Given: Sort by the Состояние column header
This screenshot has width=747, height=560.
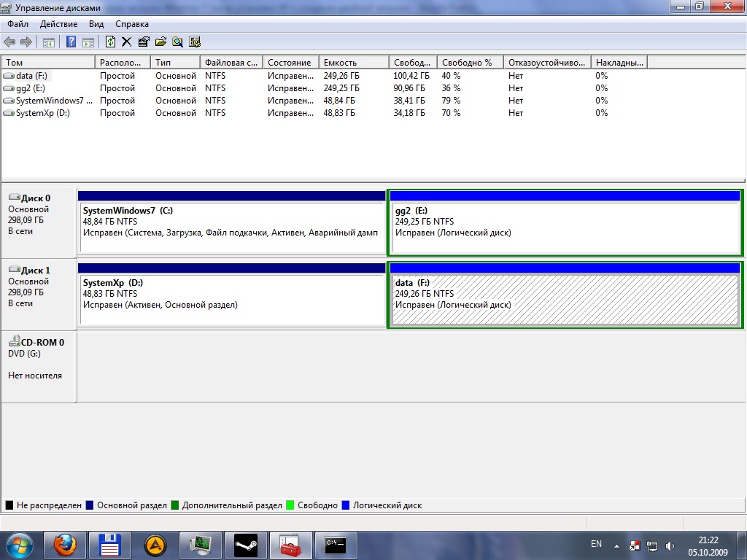Looking at the screenshot, I should coord(290,63).
